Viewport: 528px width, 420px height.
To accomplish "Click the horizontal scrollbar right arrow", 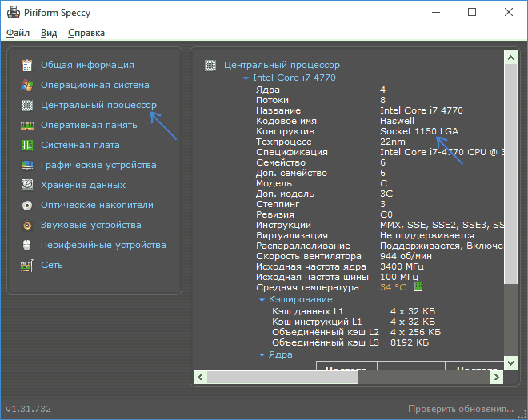I will click(x=496, y=377).
